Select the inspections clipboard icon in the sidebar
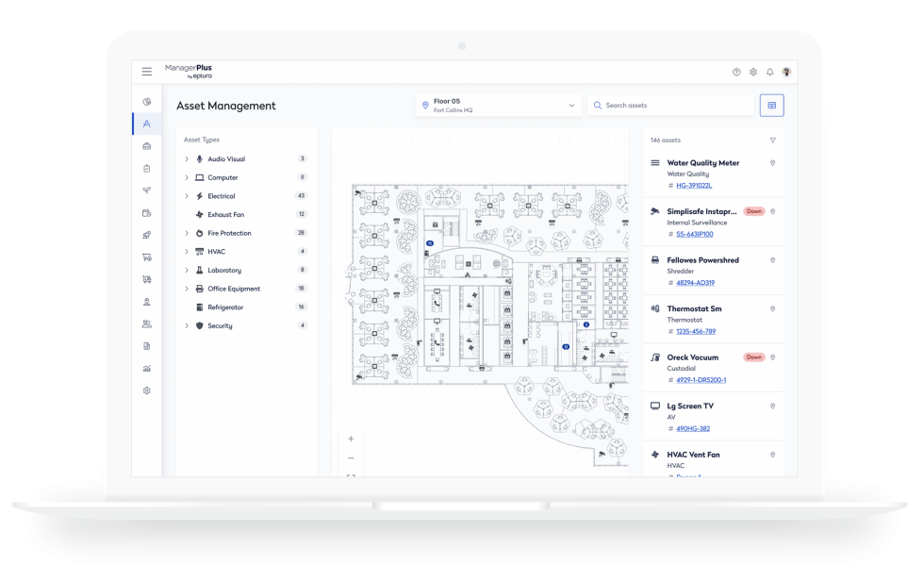 [146, 169]
